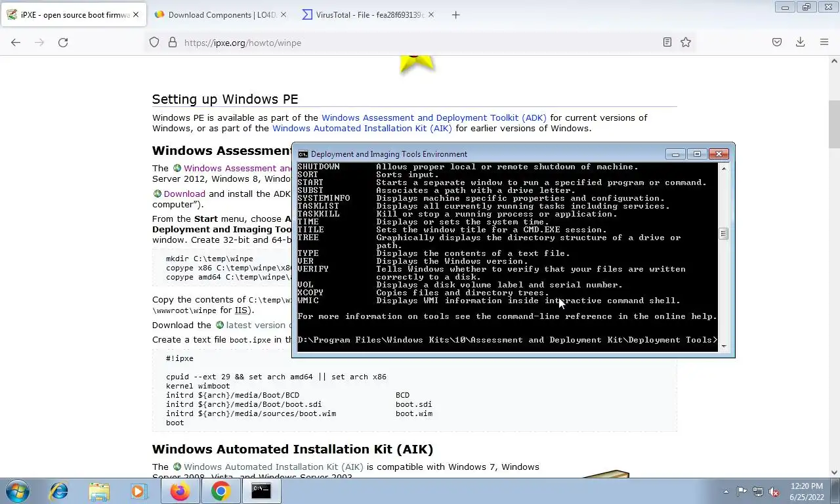Click console scrollbar down arrow
Screen dimensions: 840x504
click(724, 346)
